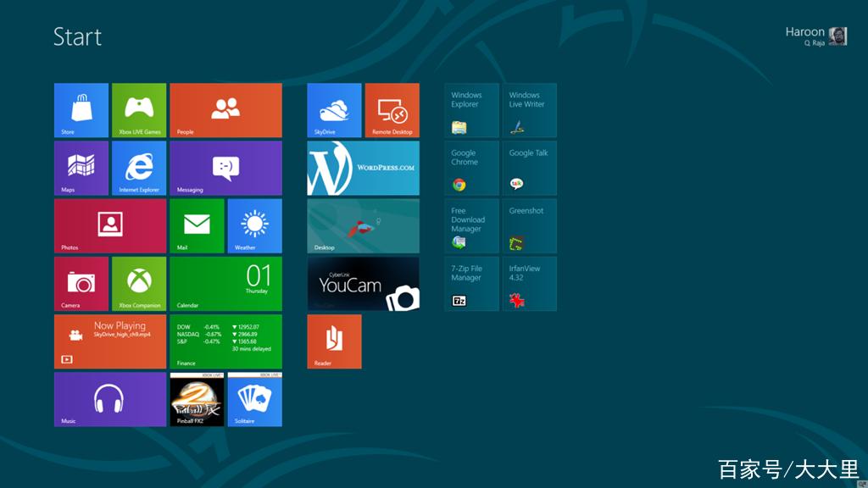Click the user profile picture
Image resolution: width=868 pixels, height=488 pixels.
click(837, 36)
